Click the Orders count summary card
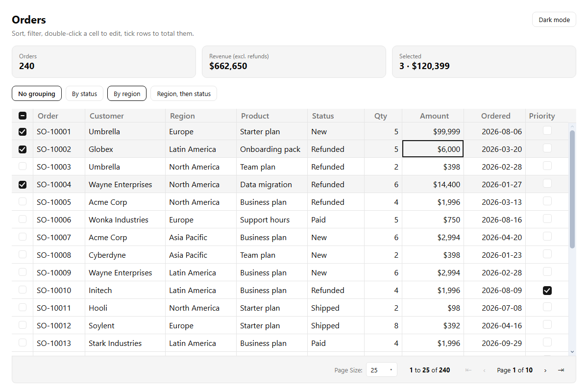Viewport: 588px width, 392px height. [x=104, y=62]
